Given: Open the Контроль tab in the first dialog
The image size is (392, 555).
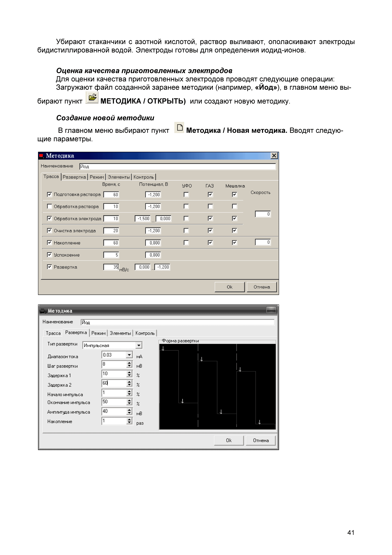Looking at the screenshot, I should (144, 177).
